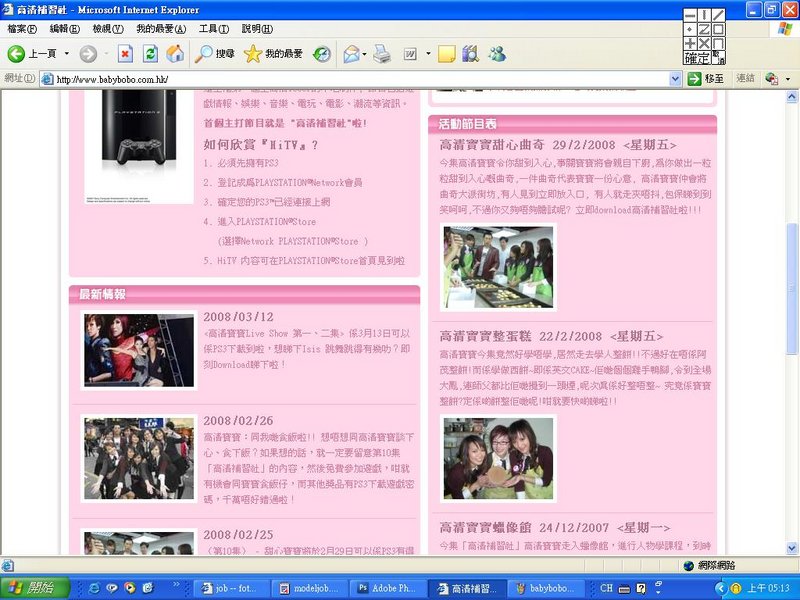Click the 2008/03/12 news headline
Screen dimensions: 800x600
[x=238, y=317]
